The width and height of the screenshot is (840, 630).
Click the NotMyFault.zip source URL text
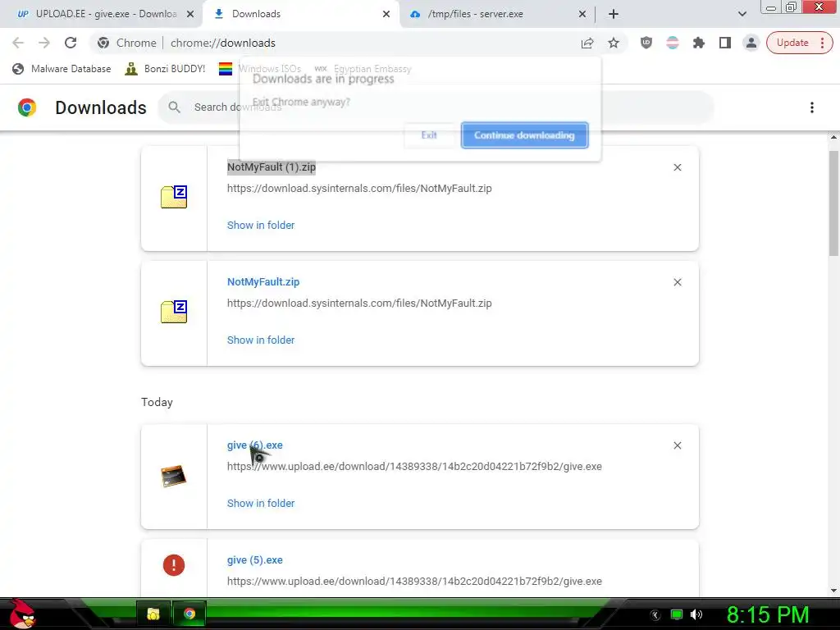coord(359,304)
